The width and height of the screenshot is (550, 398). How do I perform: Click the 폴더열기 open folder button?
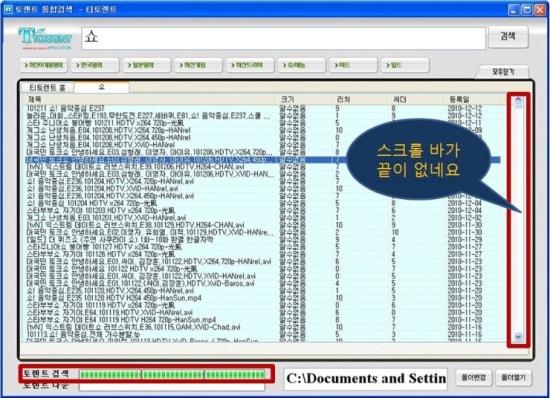[x=514, y=378]
